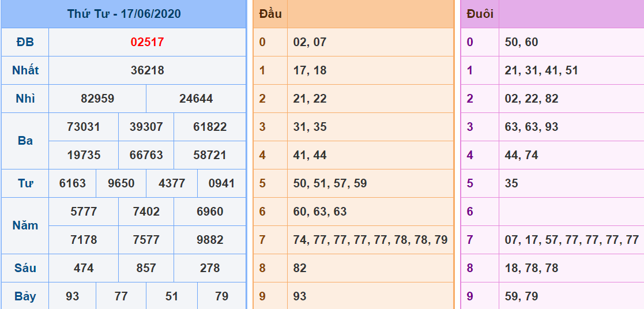Click the empty Đuôi 6 results cell
This screenshot has width=644, height=309.
[571, 212]
